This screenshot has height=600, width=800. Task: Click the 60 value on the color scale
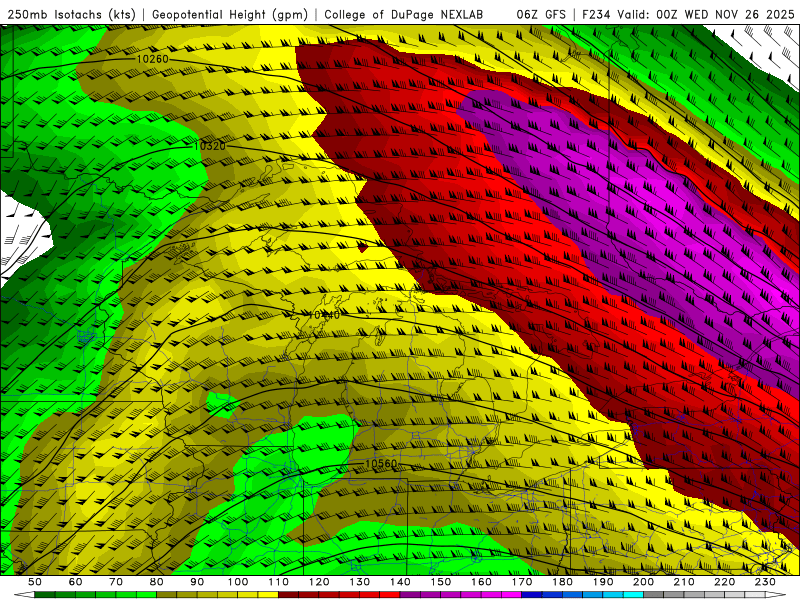(75, 582)
